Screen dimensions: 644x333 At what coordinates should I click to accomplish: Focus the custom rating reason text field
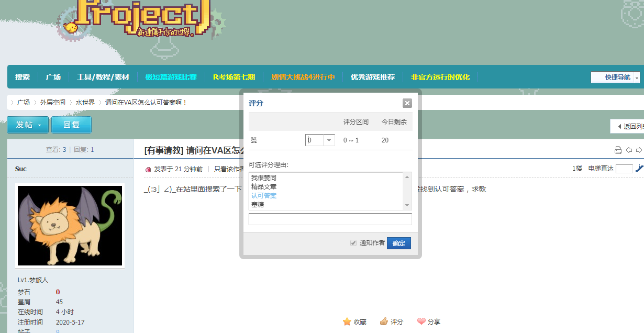pyautogui.click(x=330, y=219)
